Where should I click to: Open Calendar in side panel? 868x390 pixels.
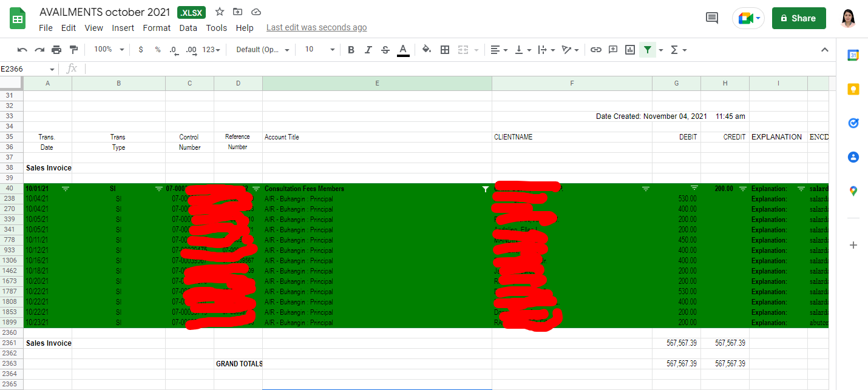click(853, 55)
